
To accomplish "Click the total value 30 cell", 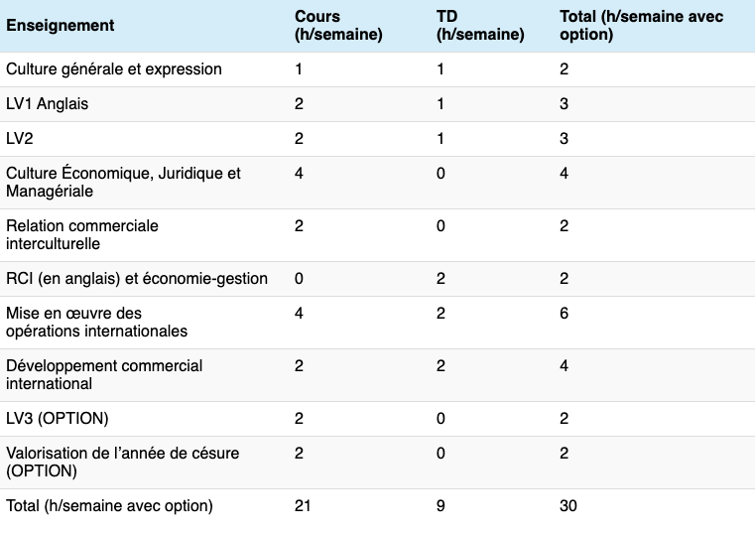I will [x=568, y=506].
